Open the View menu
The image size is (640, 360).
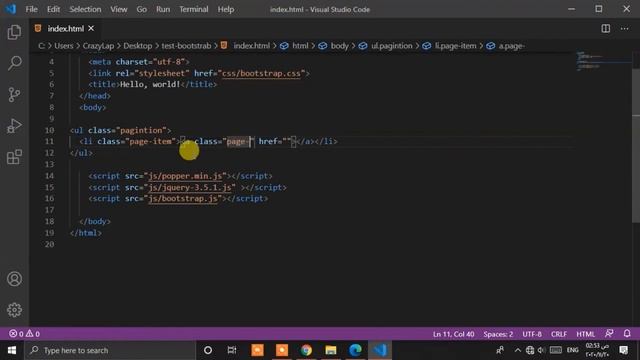coord(119,9)
